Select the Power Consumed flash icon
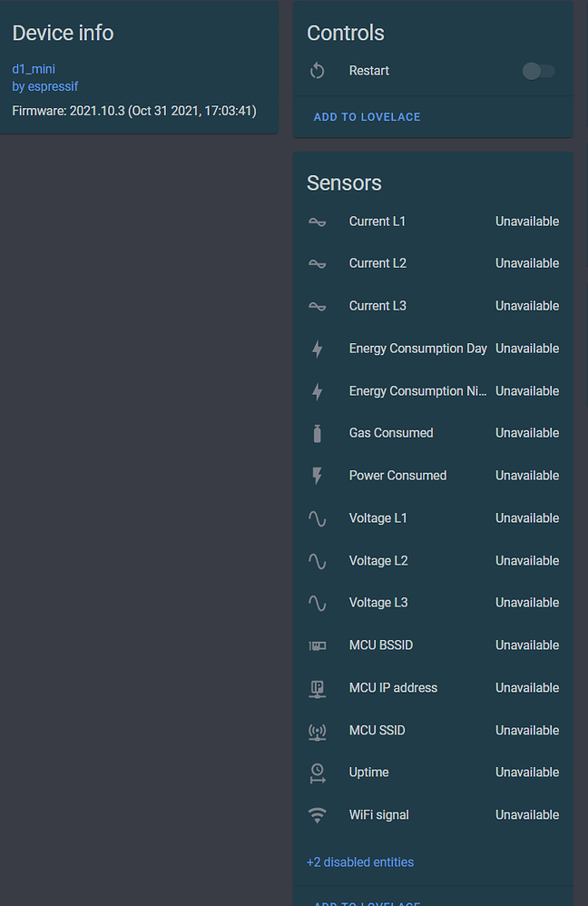Viewport: 588px width, 906px height. tap(318, 475)
